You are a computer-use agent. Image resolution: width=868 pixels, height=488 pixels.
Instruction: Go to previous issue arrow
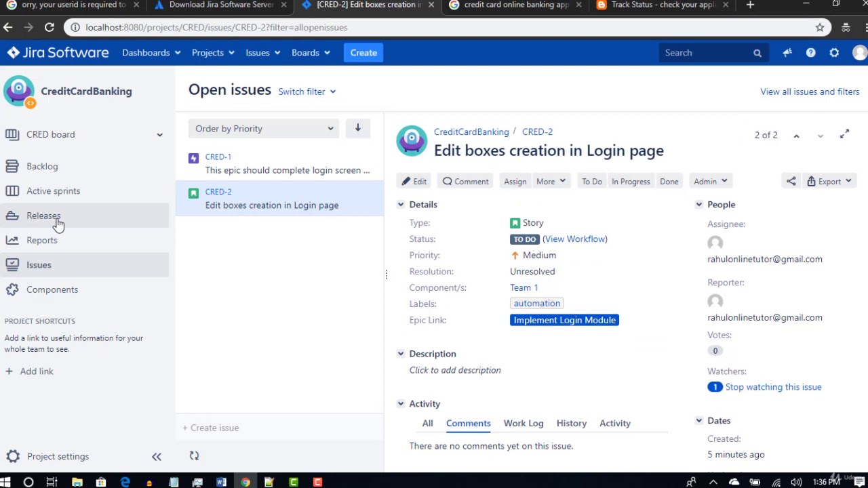tap(797, 136)
